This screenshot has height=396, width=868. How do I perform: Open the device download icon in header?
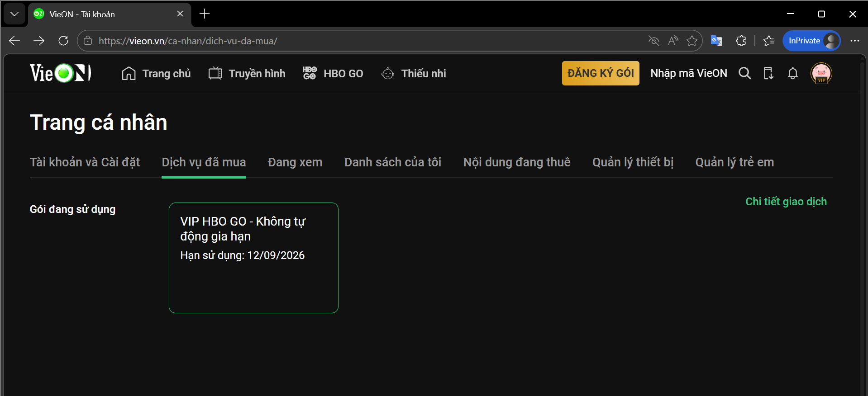[x=768, y=73]
